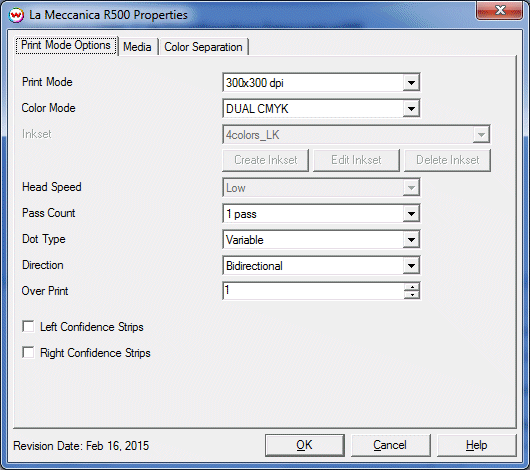Expand the Dot Type dropdown
530x470 pixels.
411,240
